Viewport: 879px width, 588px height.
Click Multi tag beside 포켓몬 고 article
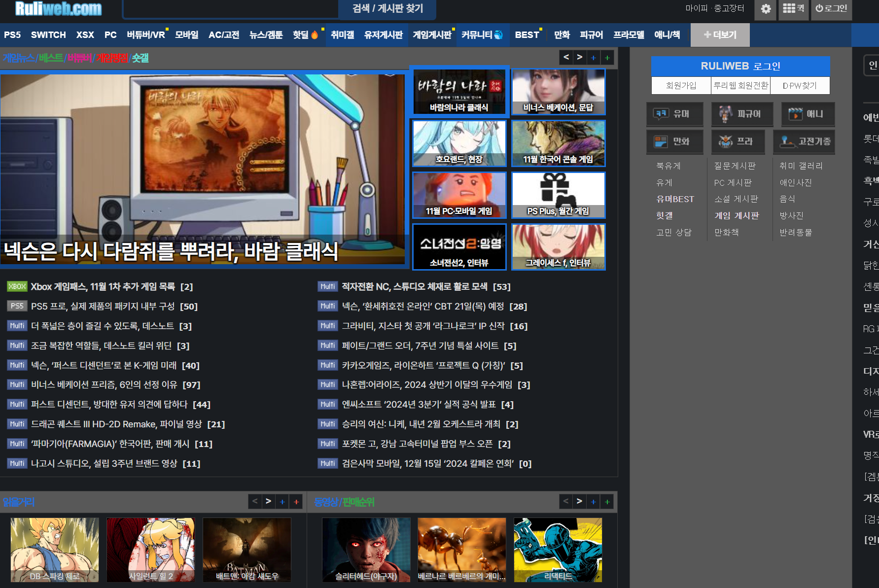[x=328, y=444]
